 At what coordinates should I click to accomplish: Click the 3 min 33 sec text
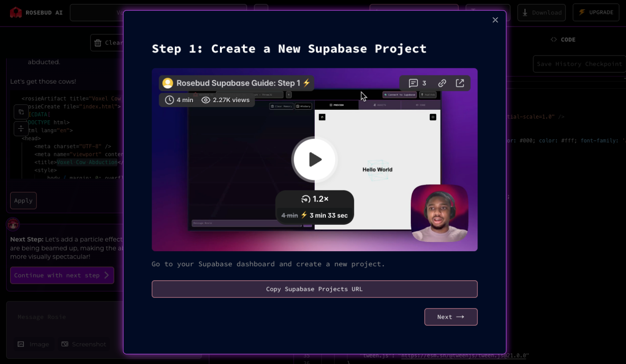329,215
